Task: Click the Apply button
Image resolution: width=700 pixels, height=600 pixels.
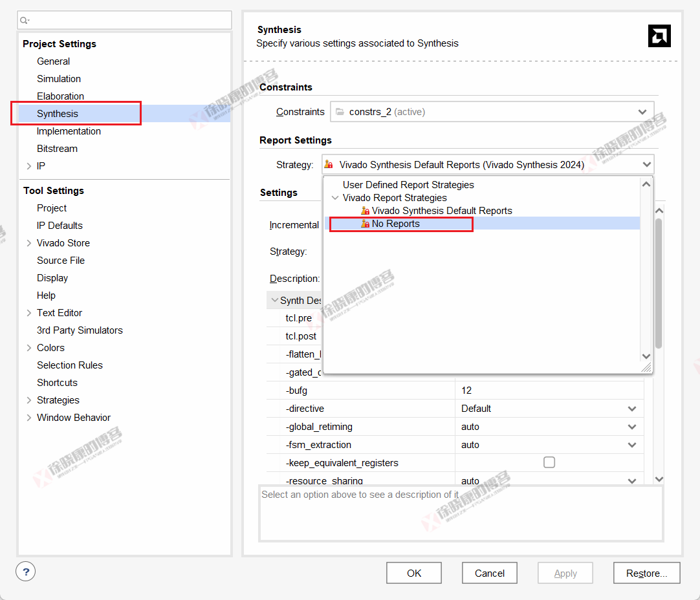Action: click(x=565, y=573)
